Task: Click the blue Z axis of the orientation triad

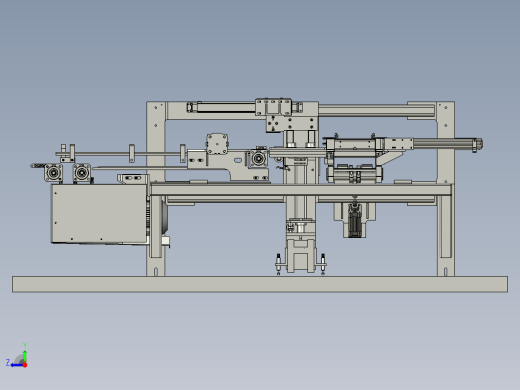Action: (x=16, y=365)
